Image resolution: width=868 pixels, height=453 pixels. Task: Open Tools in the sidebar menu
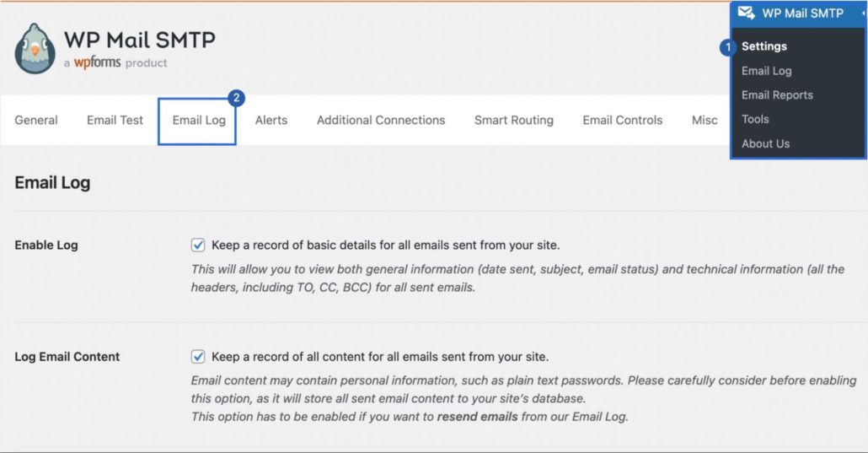(x=755, y=119)
